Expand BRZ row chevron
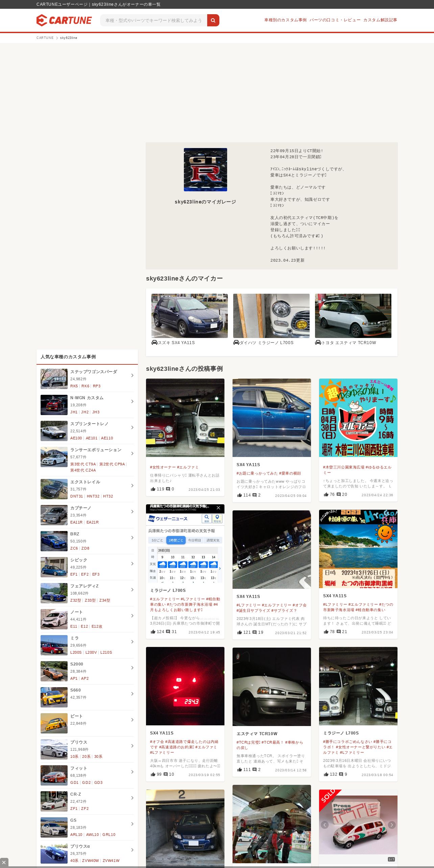The image size is (434, 868). click(132, 538)
